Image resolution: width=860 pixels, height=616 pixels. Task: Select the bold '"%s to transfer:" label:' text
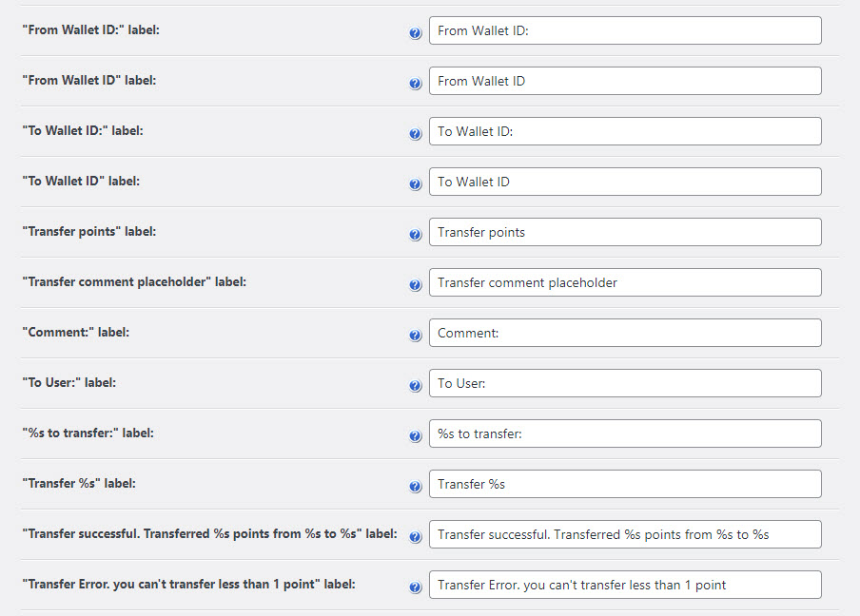[x=88, y=433]
